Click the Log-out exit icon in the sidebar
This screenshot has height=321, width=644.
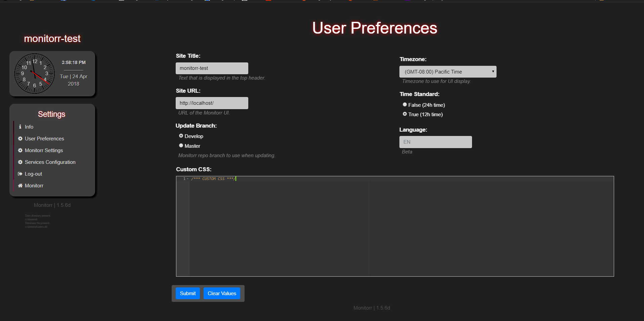[x=19, y=174]
